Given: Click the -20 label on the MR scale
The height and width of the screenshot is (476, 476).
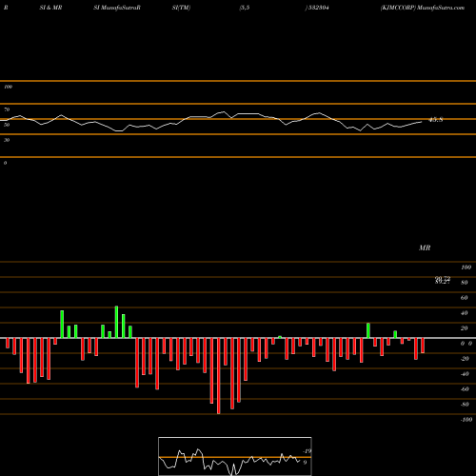Looking at the screenshot, I should [465, 359].
